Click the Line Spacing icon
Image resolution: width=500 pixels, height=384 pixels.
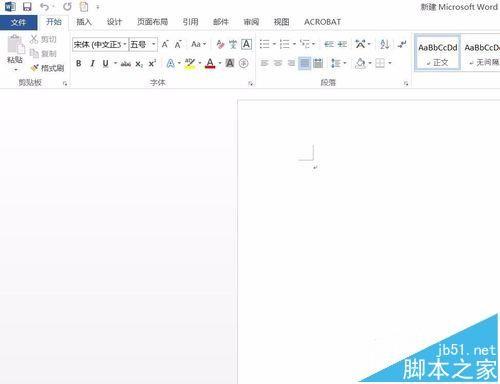coord(336,63)
